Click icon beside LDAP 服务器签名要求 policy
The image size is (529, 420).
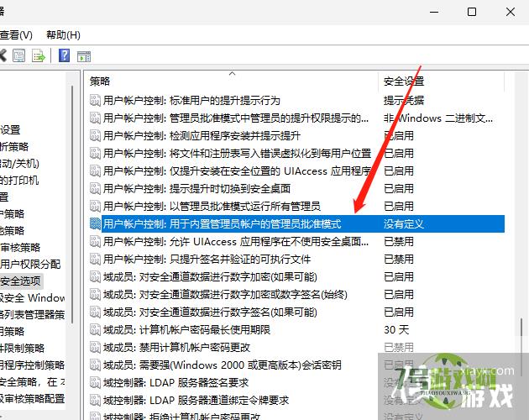pyautogui.click(x=95, y=382)
